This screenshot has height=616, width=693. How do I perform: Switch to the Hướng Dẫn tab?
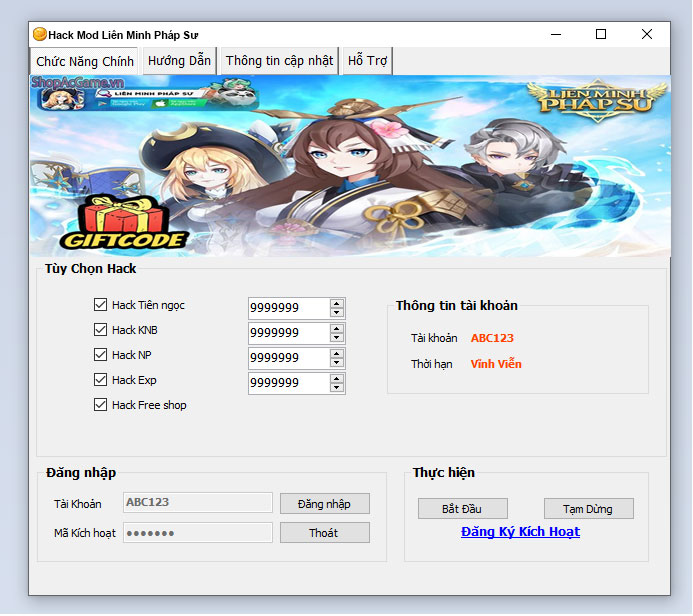click(x=179, y=61)
